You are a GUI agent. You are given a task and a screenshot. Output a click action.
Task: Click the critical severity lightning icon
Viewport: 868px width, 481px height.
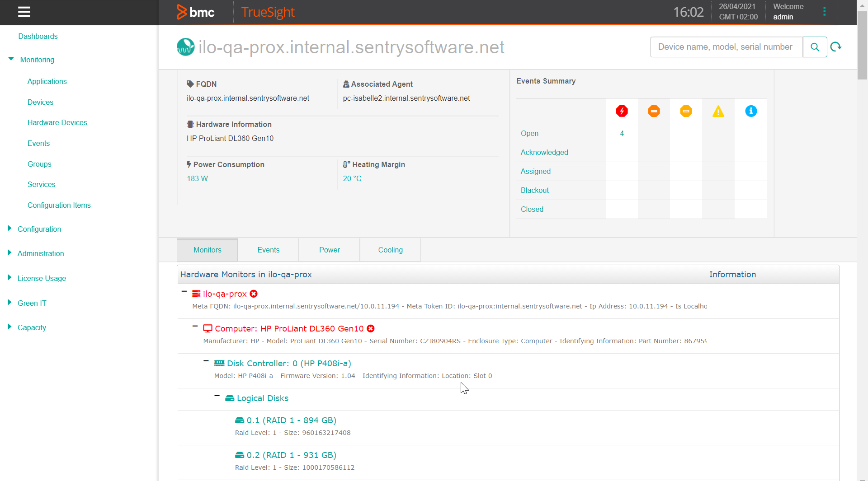click(x=622, y=111)
